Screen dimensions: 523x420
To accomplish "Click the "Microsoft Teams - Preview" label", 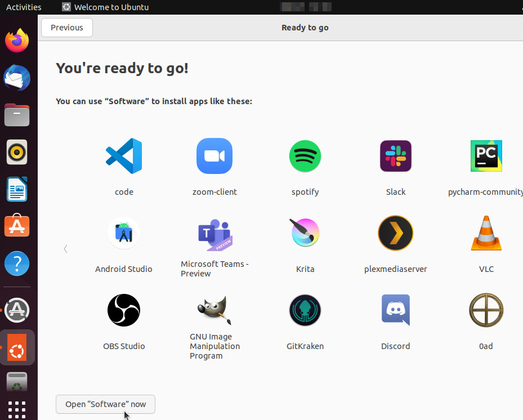I will 214,269.
